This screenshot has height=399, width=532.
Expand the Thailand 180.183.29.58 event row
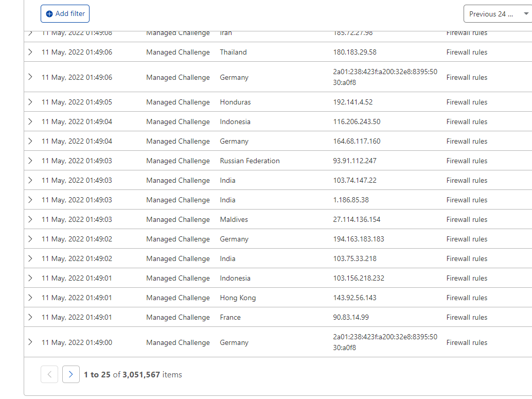[30, 52]
